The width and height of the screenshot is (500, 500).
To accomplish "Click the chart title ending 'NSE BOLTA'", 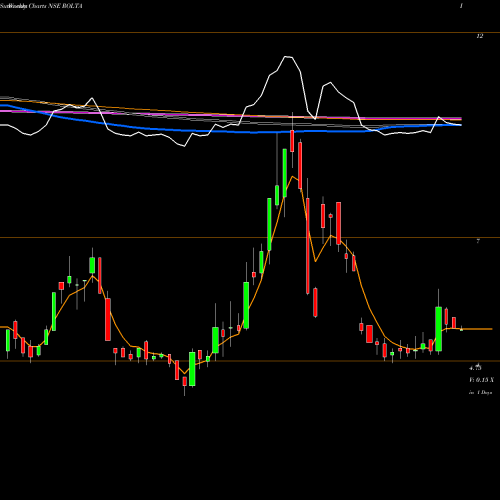I will click(x=41, y=6).
